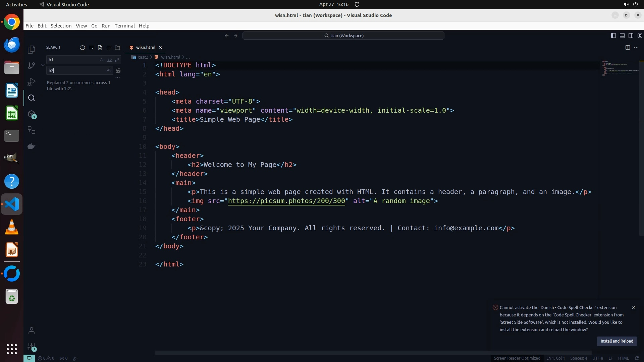The height and width of the screenshot is (362, 644).
Task: Open the Extensions view
Action: pos(32,114)
